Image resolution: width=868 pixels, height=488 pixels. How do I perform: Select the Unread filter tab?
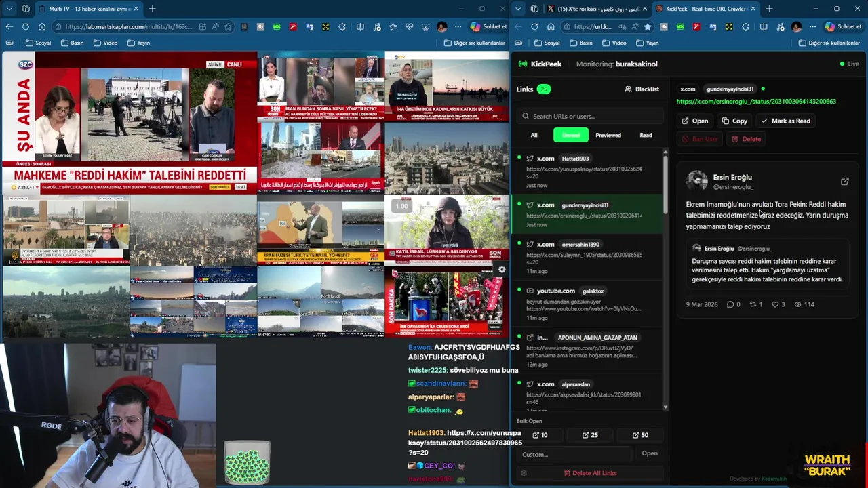point(571,135)
